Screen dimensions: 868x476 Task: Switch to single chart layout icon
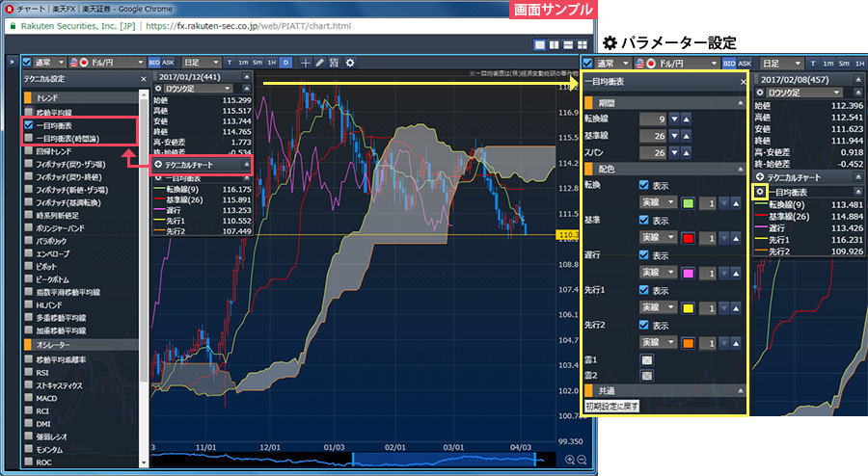pyautogui.click(x=540, y=44)
